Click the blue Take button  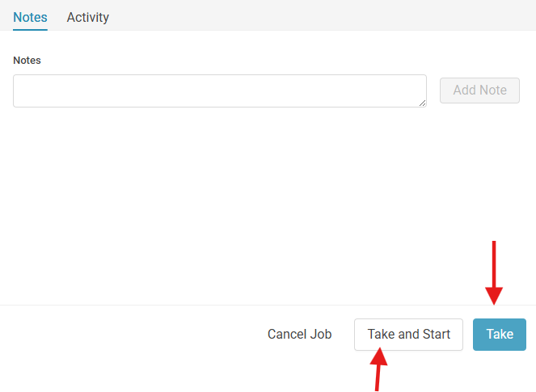coord(500,335)
